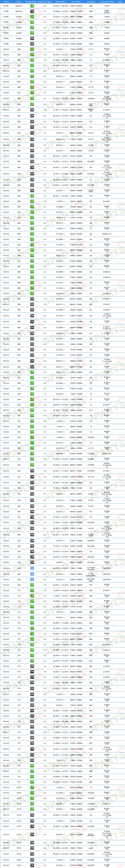Screen dimensions: 125x868
Task: Click the Lata produkcji column header
Action: click(x=60, y=2)
